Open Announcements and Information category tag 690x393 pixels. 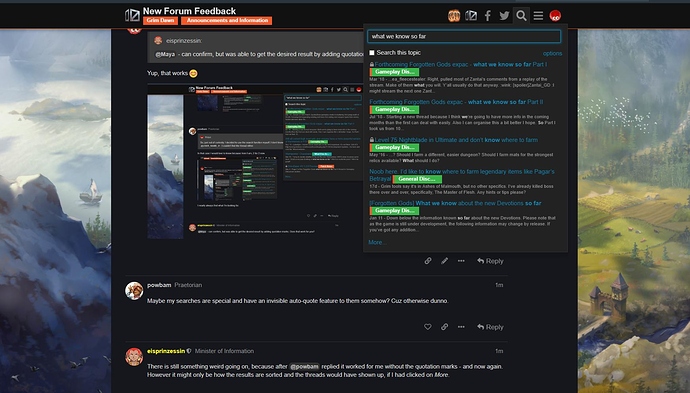coord(227,21)
